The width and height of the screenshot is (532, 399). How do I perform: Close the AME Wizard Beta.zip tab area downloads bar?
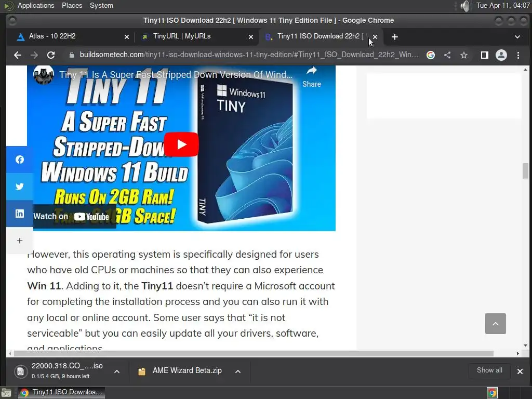click(x=520, y=371)
